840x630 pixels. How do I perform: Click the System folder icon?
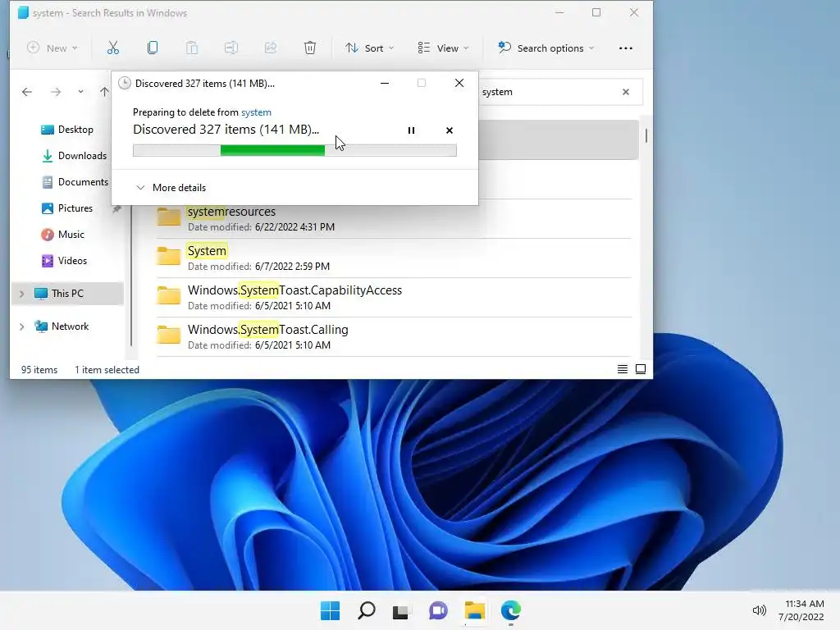[169, 257]
